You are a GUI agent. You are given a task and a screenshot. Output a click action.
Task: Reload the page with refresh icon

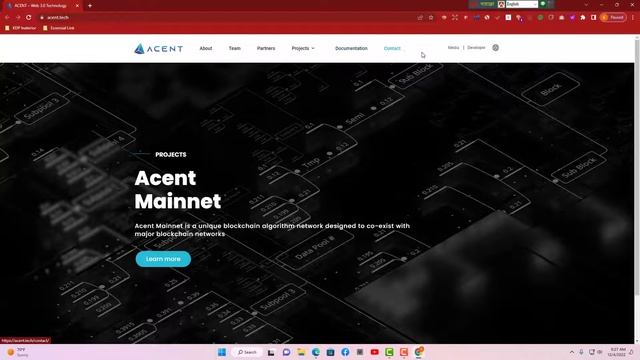pos(29,18)
